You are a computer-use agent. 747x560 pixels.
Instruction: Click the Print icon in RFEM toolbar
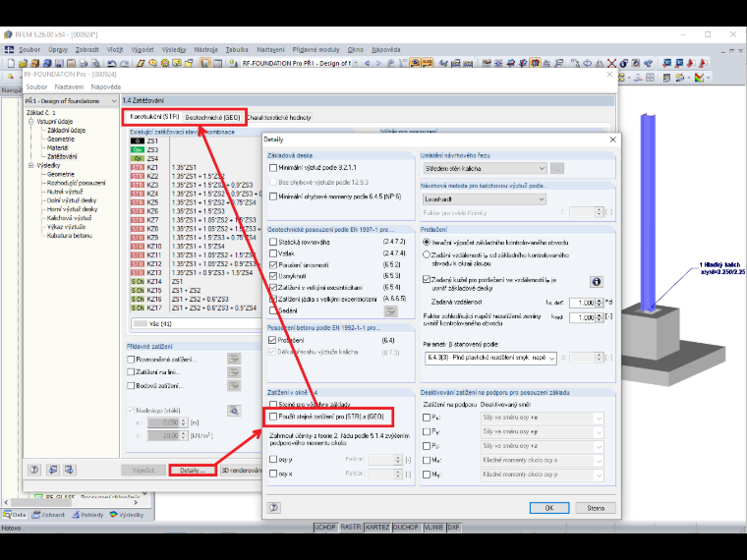pyautogui.click(x=84, y=63)
